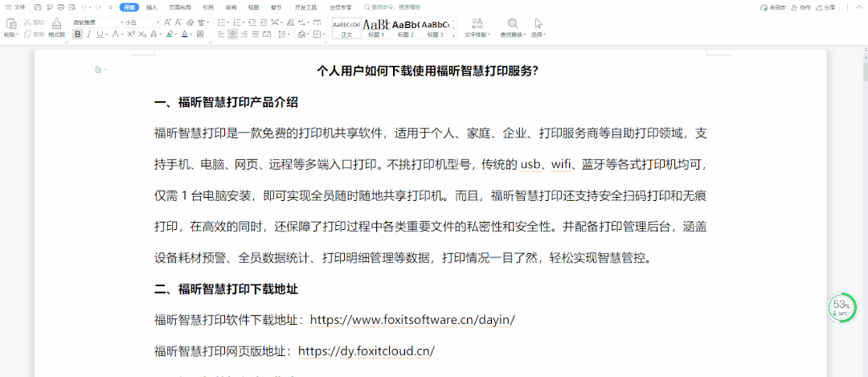Click the vertical scrollbar thumb

pos(864,72)
